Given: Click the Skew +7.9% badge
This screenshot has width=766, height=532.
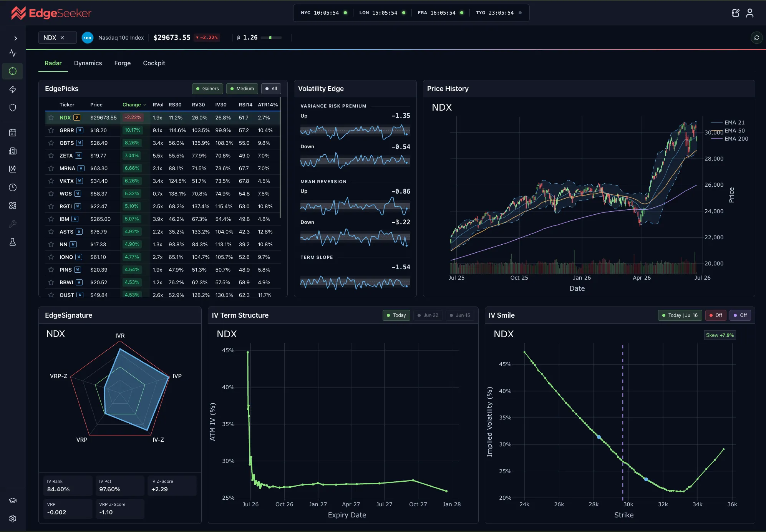Looking at the screenshot, I should point(720,335).
